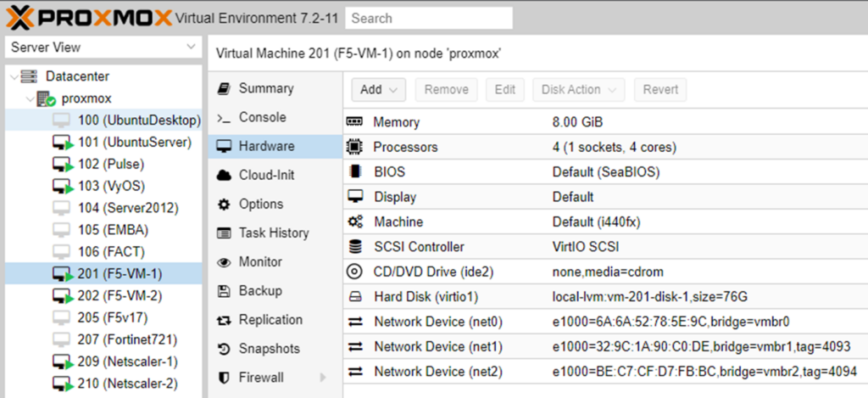This screenshot has width=868, height=398.
Task: Select the SCSI Controller row
Action: 605,247
